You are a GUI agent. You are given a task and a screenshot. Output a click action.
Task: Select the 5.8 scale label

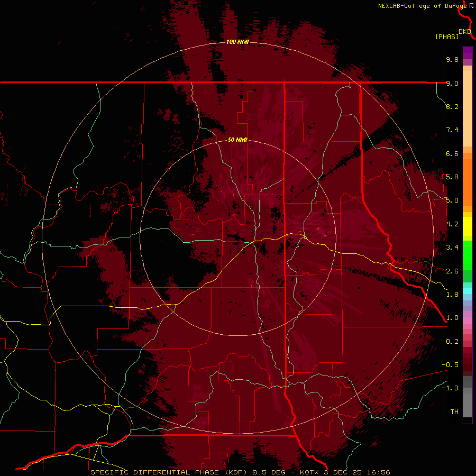(x=452, y=177)
